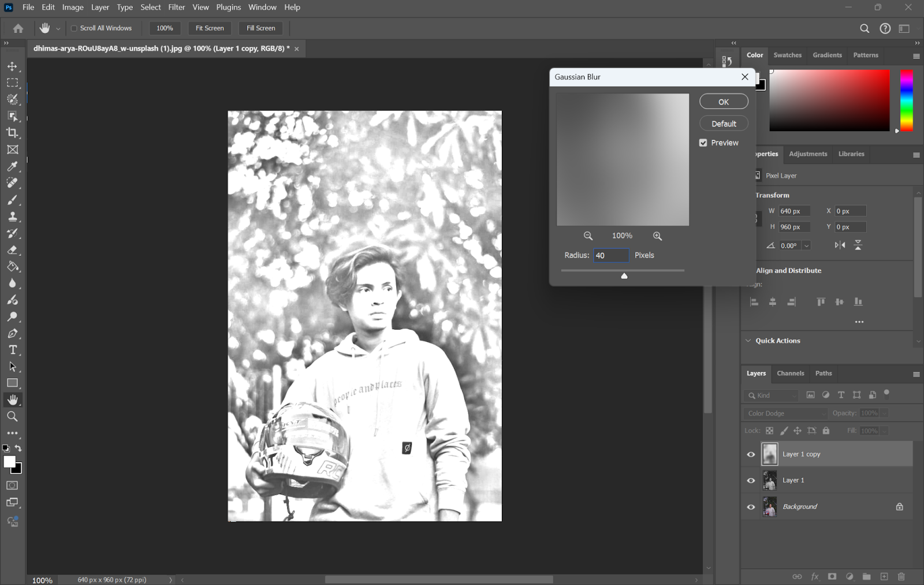Select the Pen tool
This screenshot has width=924, height=585.
click(x=12, y=333)
